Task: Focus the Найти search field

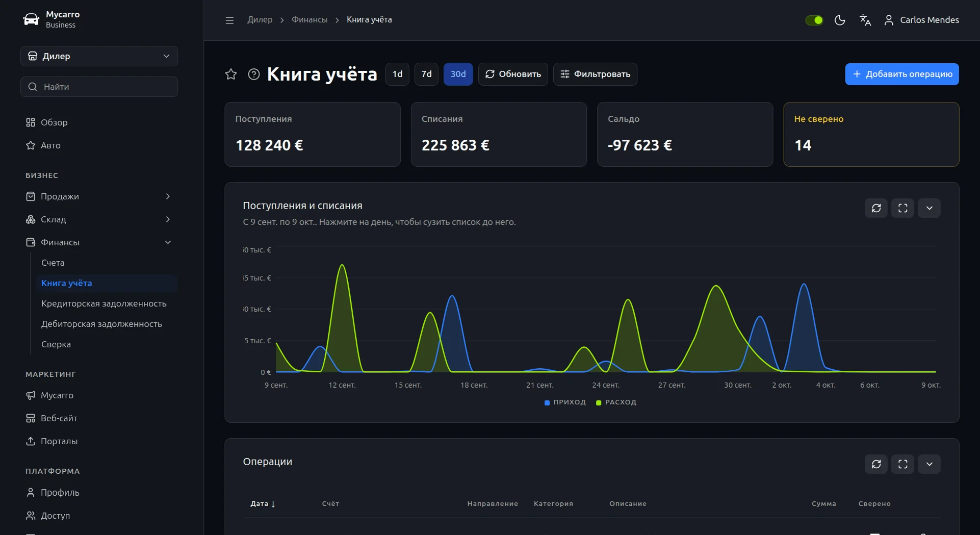Action: click(x=99, y=87)
